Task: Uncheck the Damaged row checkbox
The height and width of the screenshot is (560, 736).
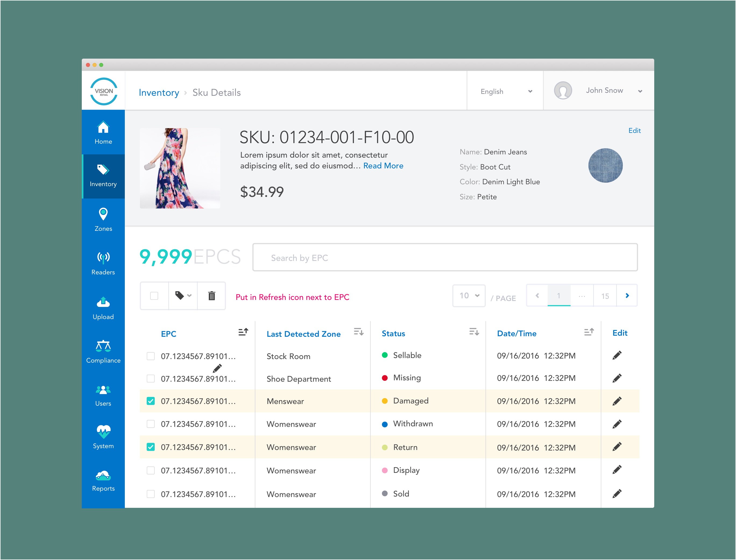Action: (151, 401)
